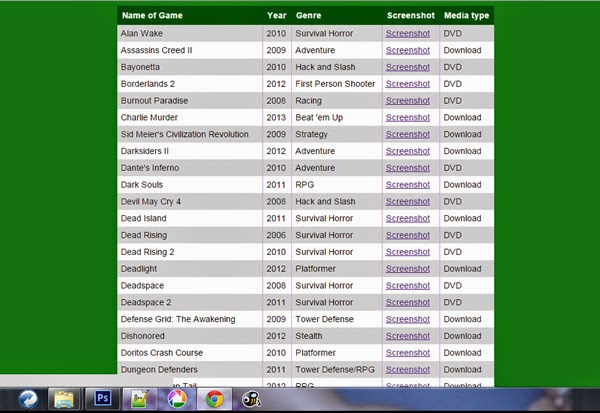Click the bee icon in the taskbar
This screenshot has width=600, height=413.
click(251, 399)
